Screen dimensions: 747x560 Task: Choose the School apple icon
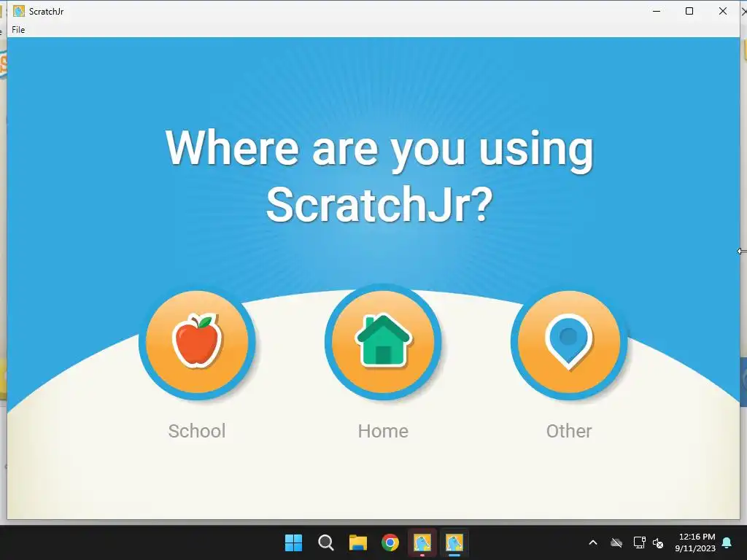(x=197, y=342)
